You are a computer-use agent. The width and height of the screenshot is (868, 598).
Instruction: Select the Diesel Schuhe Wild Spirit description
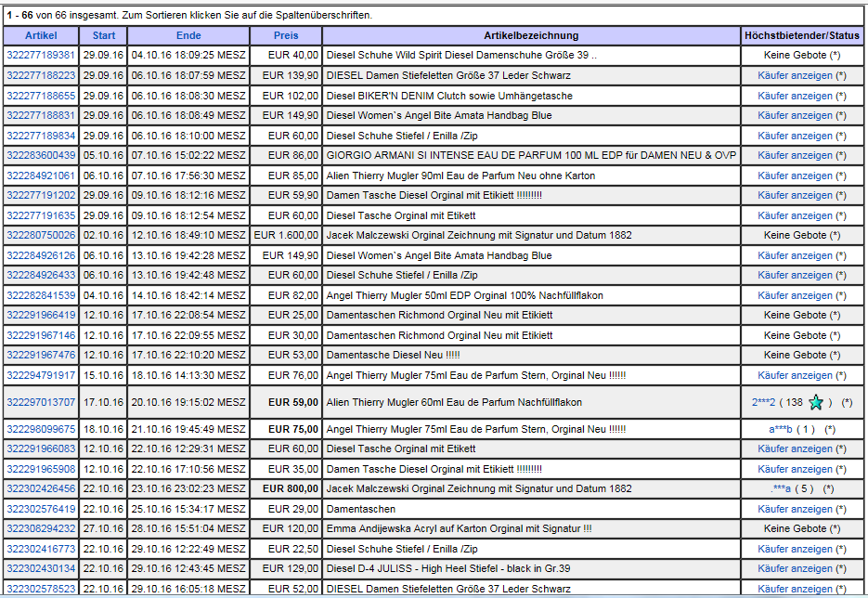461,56
